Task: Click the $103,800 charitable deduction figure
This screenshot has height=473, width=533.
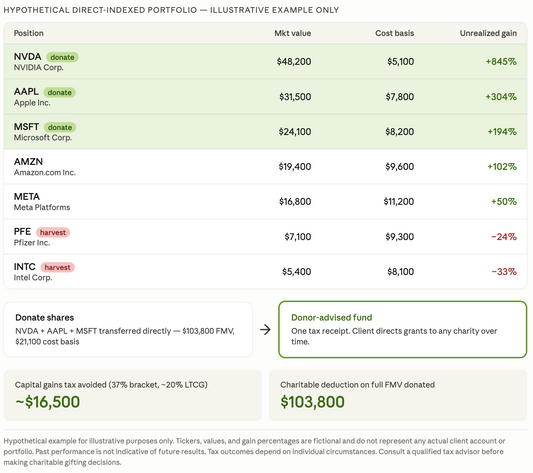Action: 312,402
